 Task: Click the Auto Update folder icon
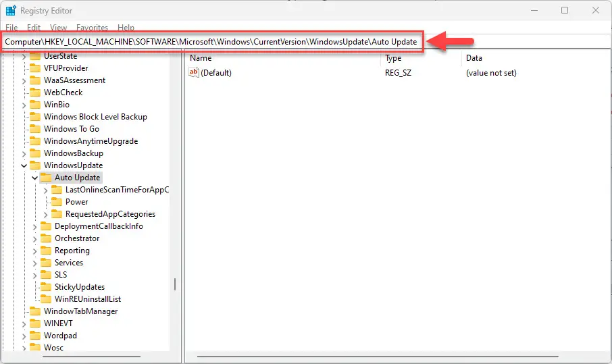click(x=46, y=178)
